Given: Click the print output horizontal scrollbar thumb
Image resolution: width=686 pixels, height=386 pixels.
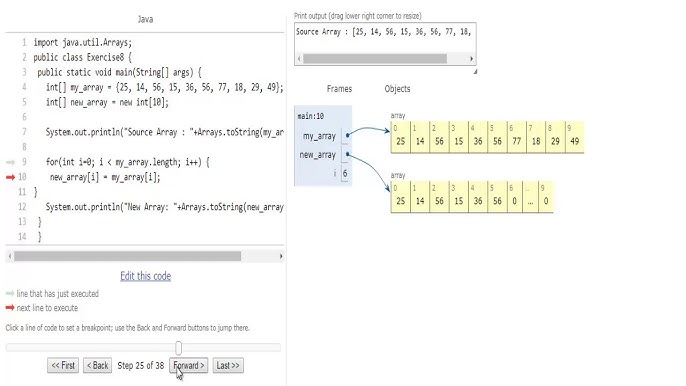Looking at the screenshot, I should [x=375, y=59].
